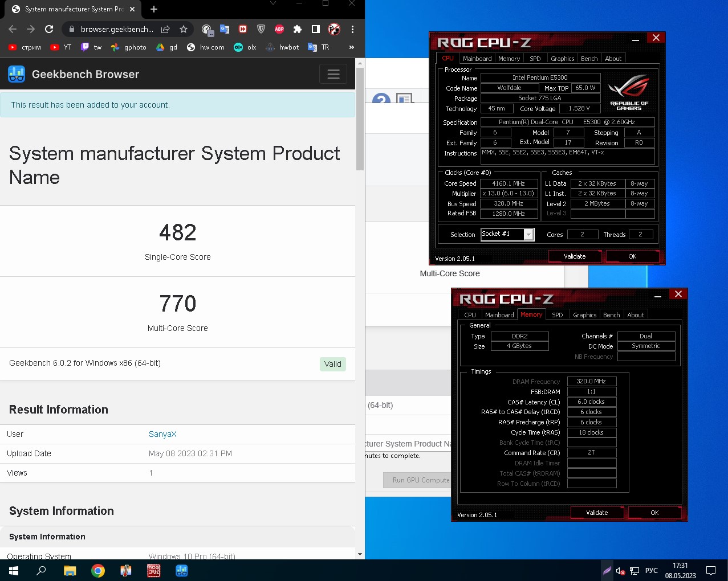Click OK in bottom CPU-Z window

(654, 513)
